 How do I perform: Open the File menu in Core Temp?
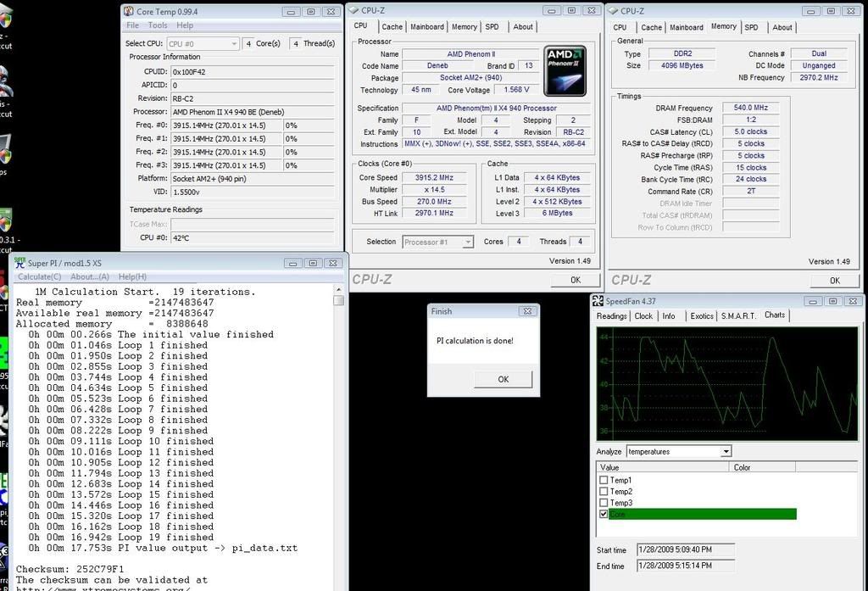133,25
